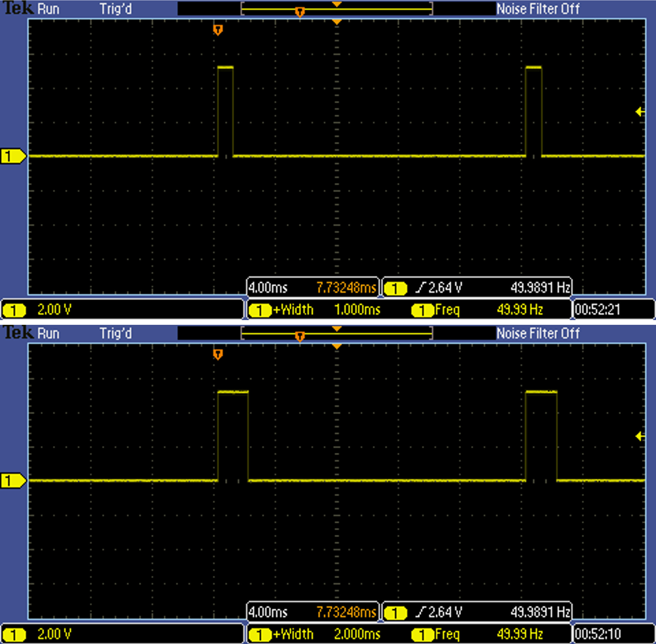Click the bottom screen's +Width 2.000ms measurement
This screenshot has height=644, width=656.
(x=315, y=634)
